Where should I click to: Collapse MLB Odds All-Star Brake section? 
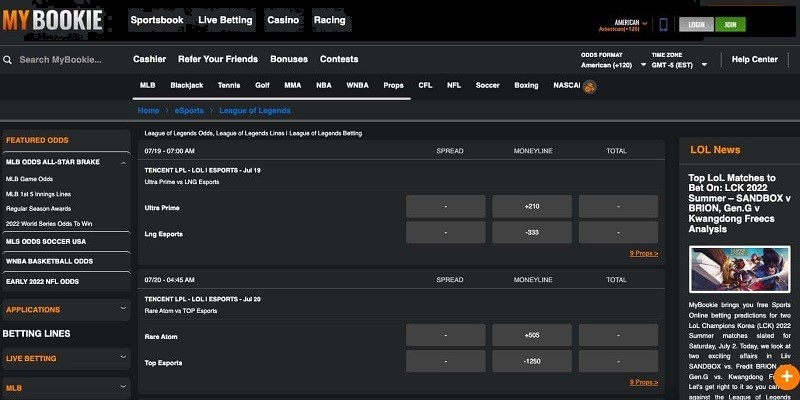123,163
